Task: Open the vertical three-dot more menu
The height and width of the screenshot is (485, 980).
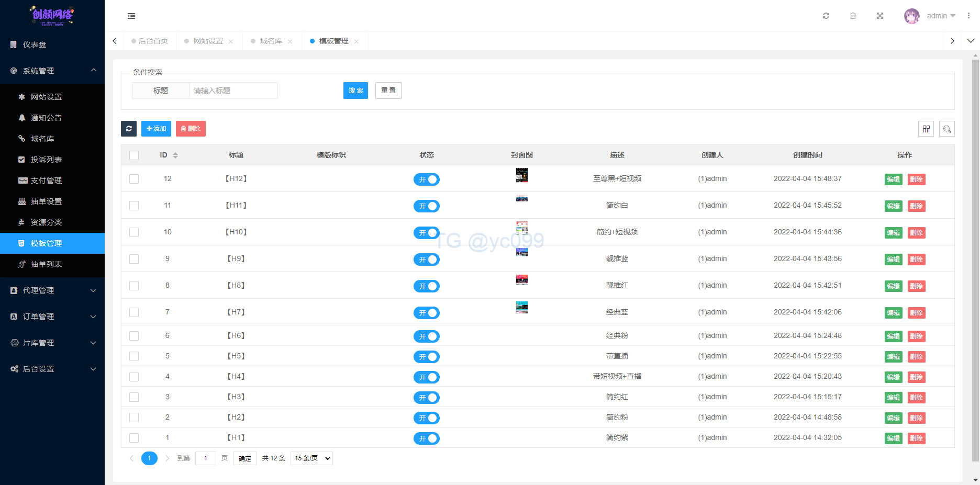Action: click(968, 16)
